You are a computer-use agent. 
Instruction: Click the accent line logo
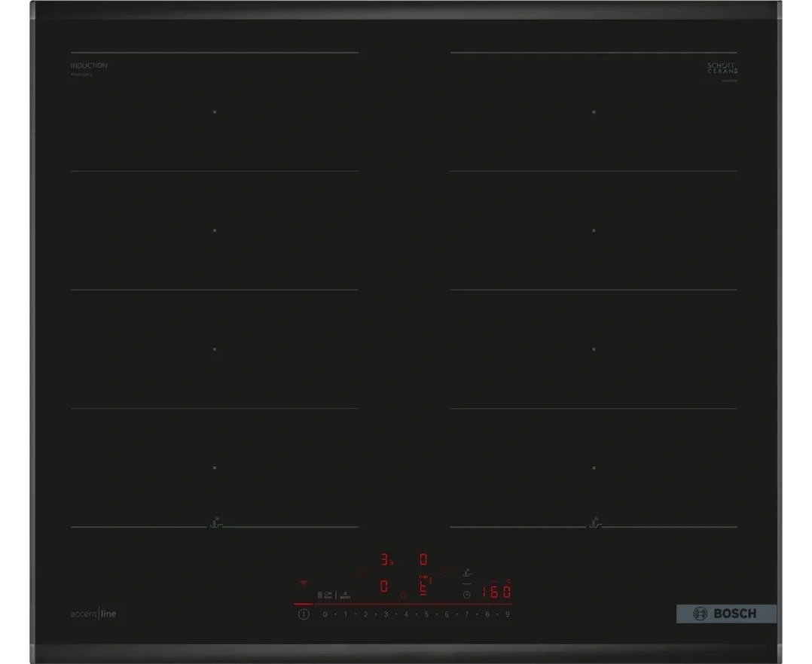point(93,614)
